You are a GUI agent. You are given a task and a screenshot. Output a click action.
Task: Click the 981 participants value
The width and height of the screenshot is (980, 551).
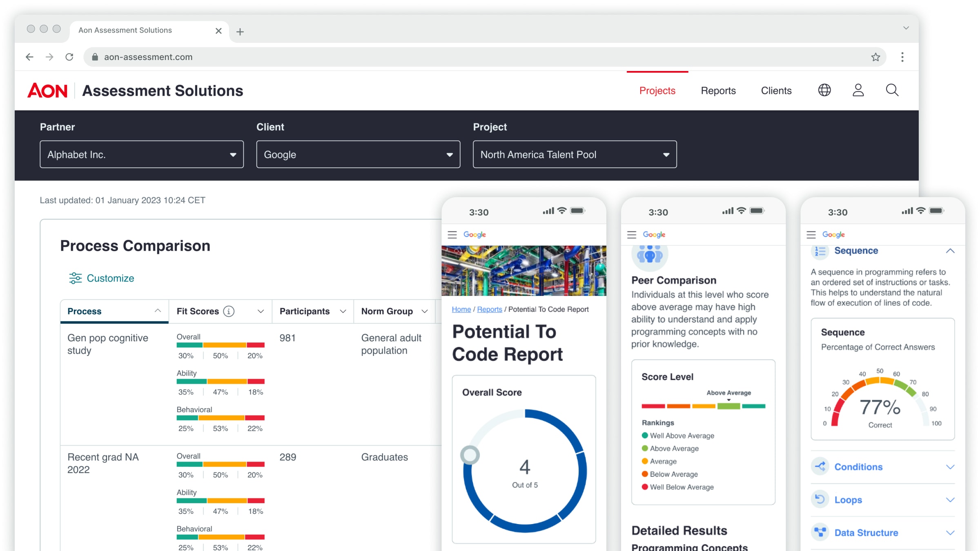[x=287, y=338]
